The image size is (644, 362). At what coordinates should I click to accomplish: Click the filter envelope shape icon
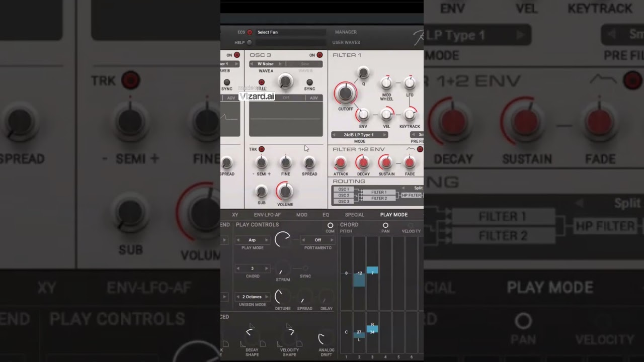tap(411, 149)
